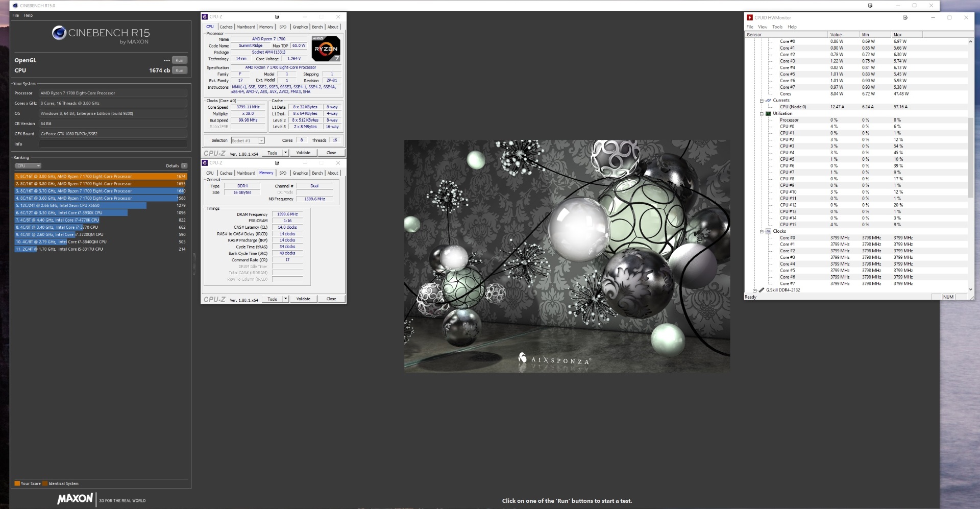Click the Cinebench title bar extra icon
Screen dimensions: 980x509
870,6
